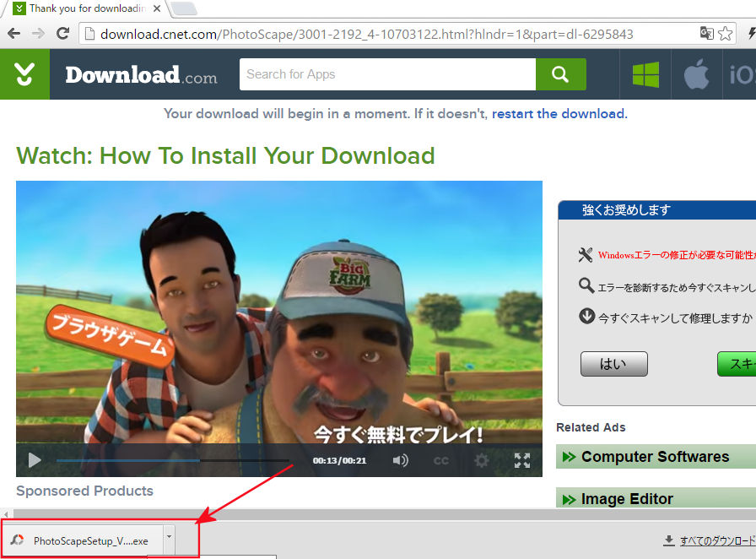Click the 00:13/00:21 video time display
This screenshot has width=756, height=559.
tap(339, 460)
